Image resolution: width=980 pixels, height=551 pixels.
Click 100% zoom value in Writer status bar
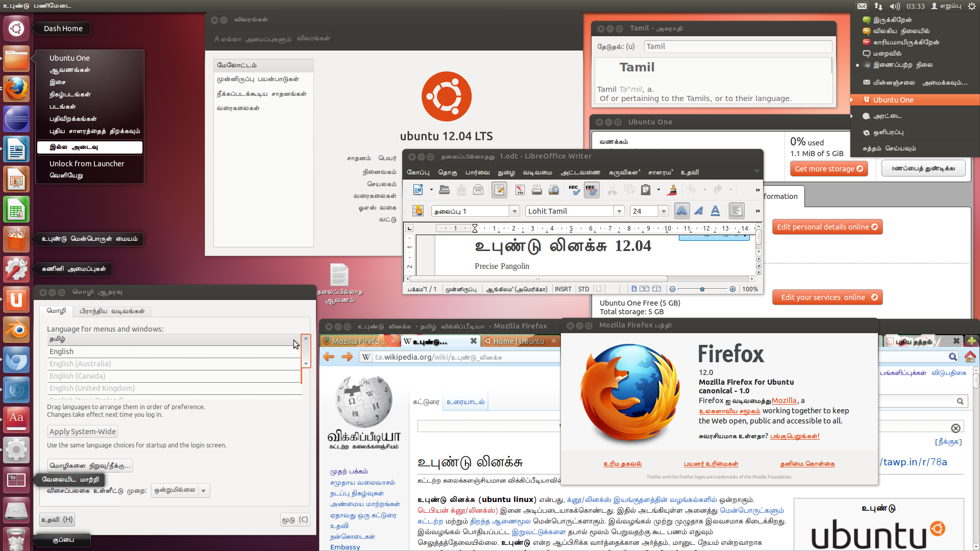coord(750,289)
